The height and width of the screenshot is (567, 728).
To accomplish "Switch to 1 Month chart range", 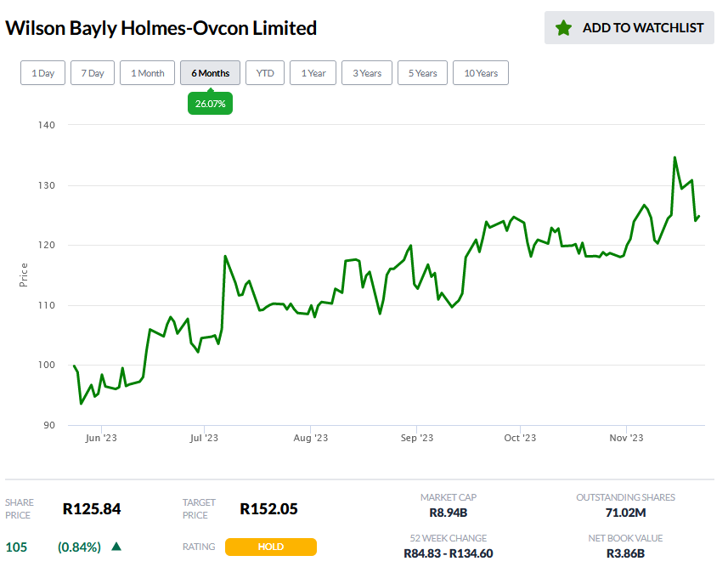I will point(147,73).
